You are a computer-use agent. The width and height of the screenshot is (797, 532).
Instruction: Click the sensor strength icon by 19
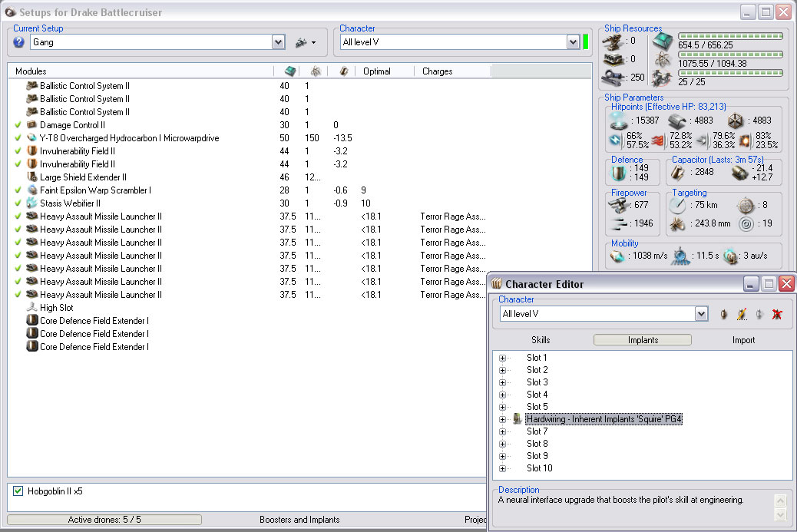tap(746, 223)
